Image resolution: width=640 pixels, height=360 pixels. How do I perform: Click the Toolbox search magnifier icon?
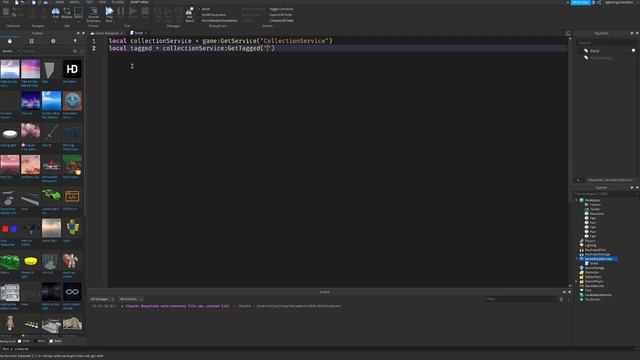point(75,51)
